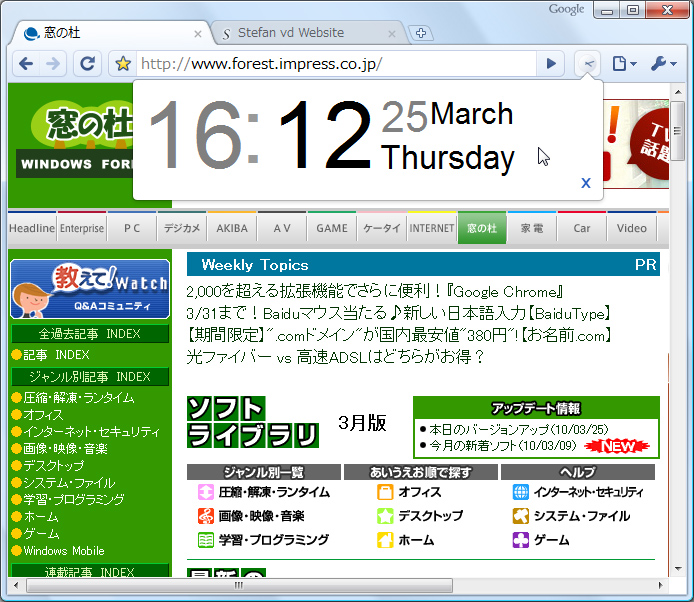This screenshot has width=694, height=602.
Task: Click the pink 圧縮・解凍・ランタイム library icon
Action: click(206, 492)
